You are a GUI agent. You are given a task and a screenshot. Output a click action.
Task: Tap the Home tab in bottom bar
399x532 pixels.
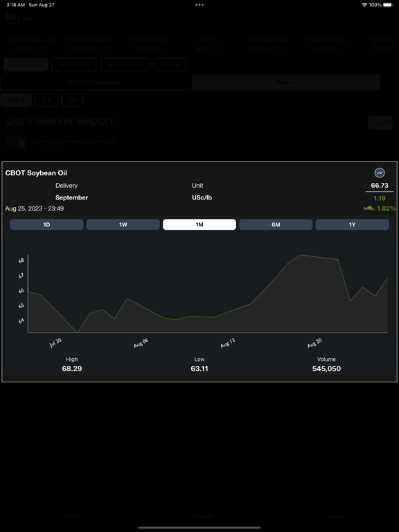click(x=71, y=516)
